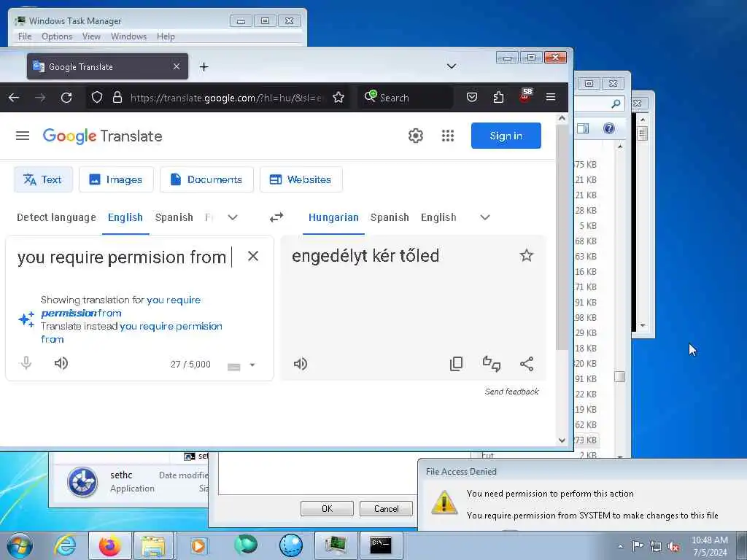
Task: Reload the Google Translate page
Action: [66, 98]
